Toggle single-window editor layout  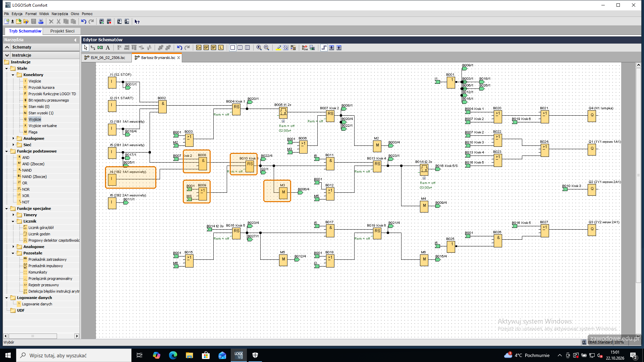click(232, 48)
